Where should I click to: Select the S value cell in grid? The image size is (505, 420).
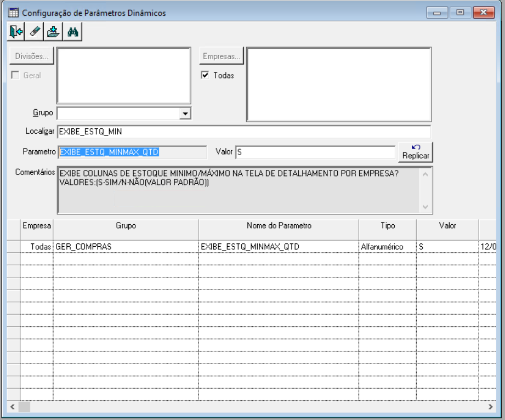[x=447, y=247]
